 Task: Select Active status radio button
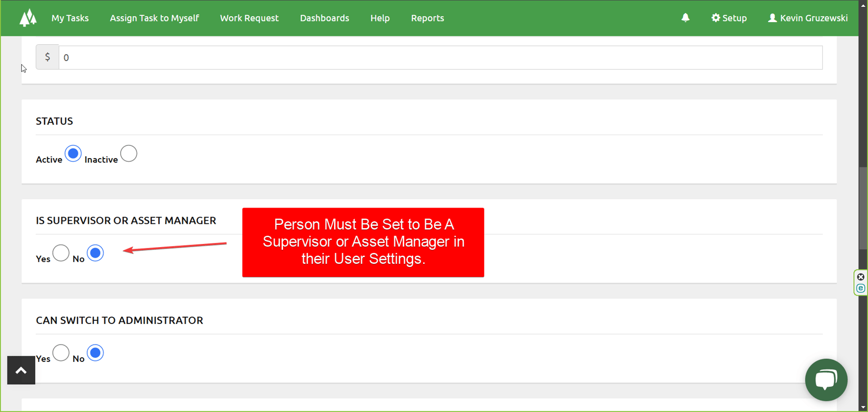coord(73,153)
